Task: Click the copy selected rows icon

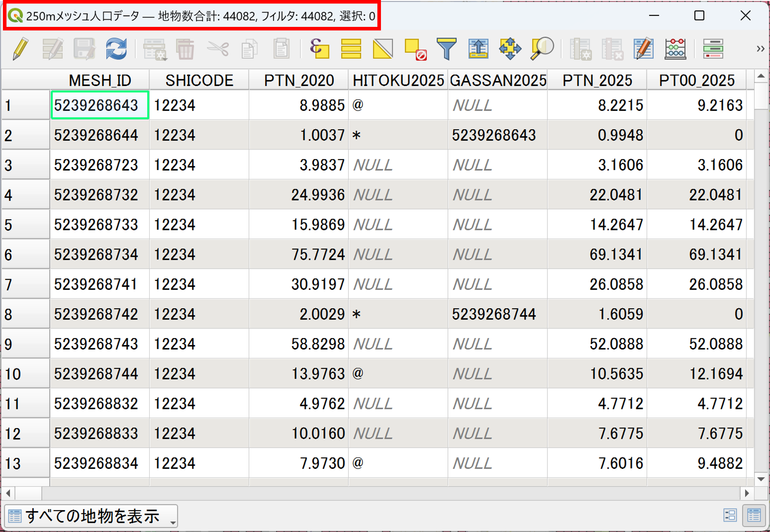Action: point(249,49)
